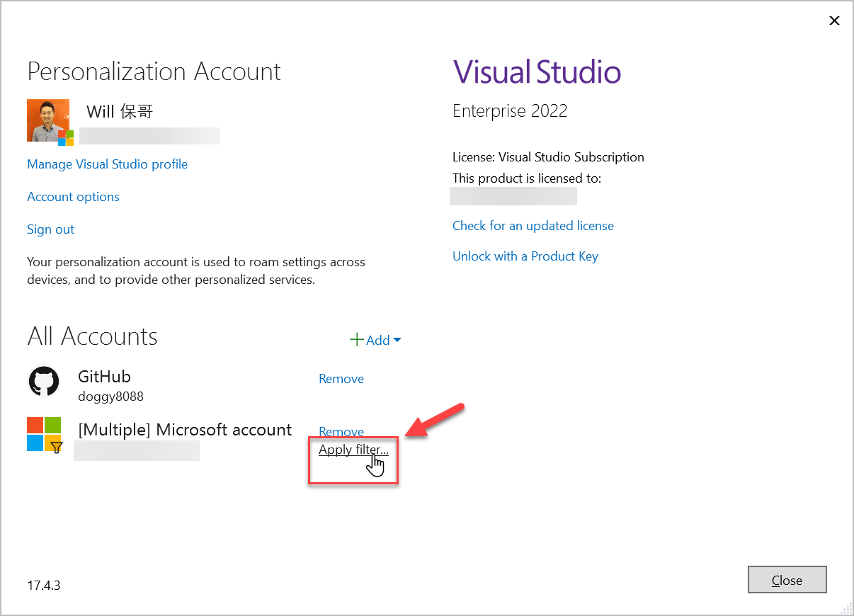Screen dimensions: 854x616
Task: Open Manage Visual Studio profile link
Action: (108, 164)
